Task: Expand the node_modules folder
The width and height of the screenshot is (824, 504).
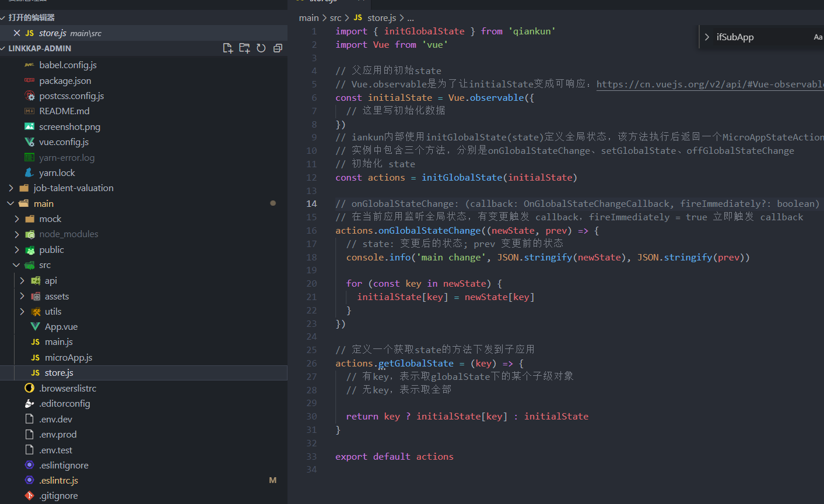Action: pyautogui.click(x=17, y=234)
